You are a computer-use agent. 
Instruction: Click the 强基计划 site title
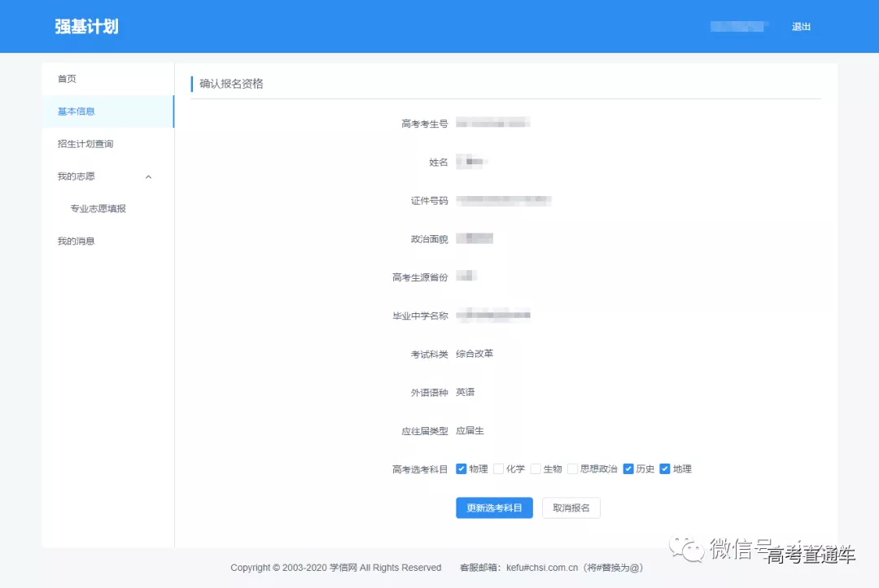86,26
